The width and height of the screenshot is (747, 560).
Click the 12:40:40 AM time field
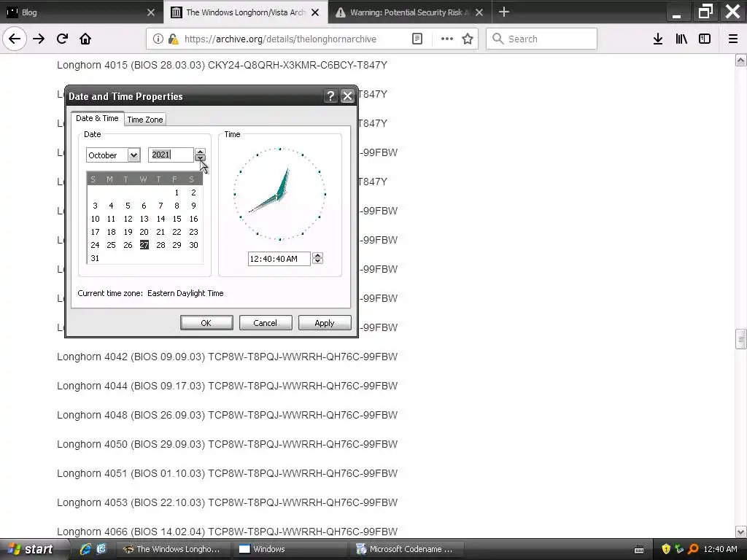coord(279,259)
